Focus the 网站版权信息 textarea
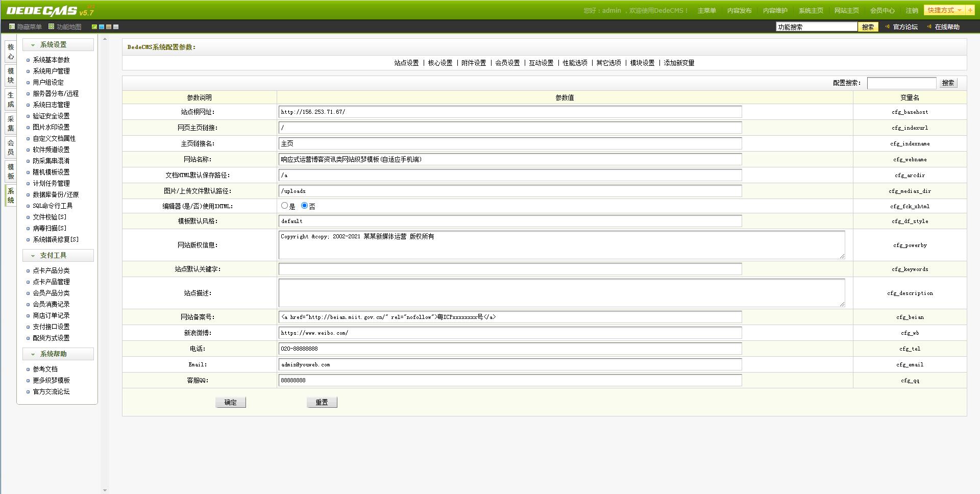 coord(561,245)
